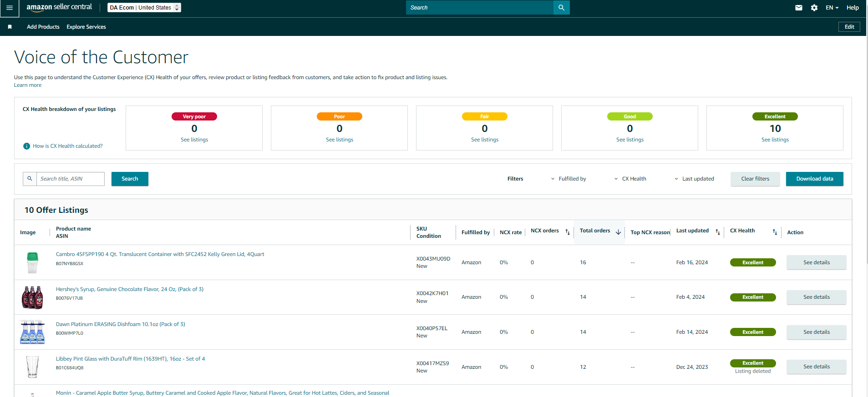
Task: Sort by NCX orders column arrows
Action: point(568,232)
